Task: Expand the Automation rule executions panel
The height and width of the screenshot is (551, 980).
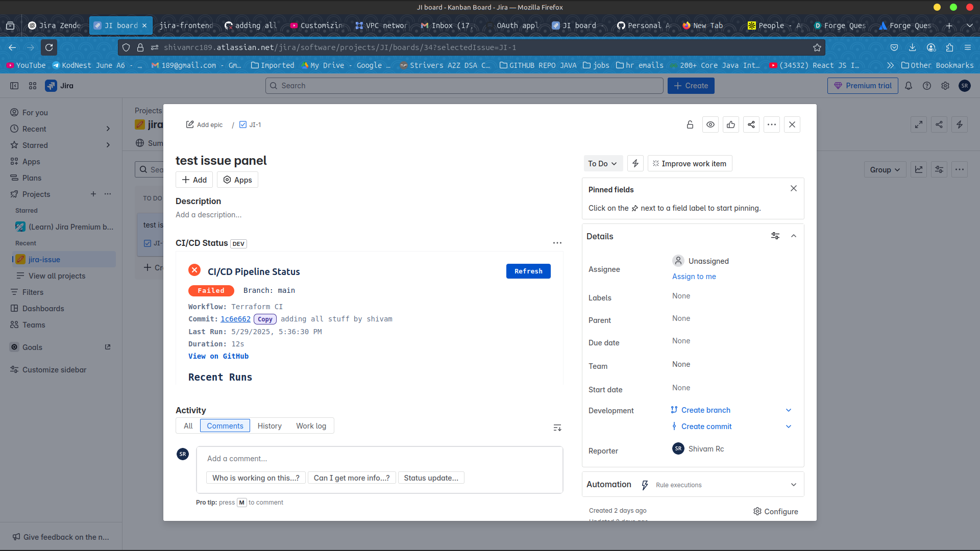Action: coord(793,485)
